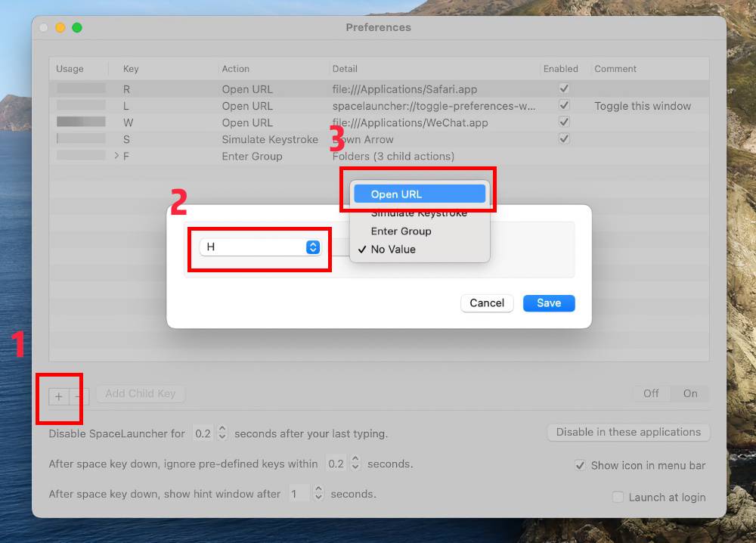Screen dimensions: 756x543
Task: Switch the toggle to Off
Action: click(651, 393)
